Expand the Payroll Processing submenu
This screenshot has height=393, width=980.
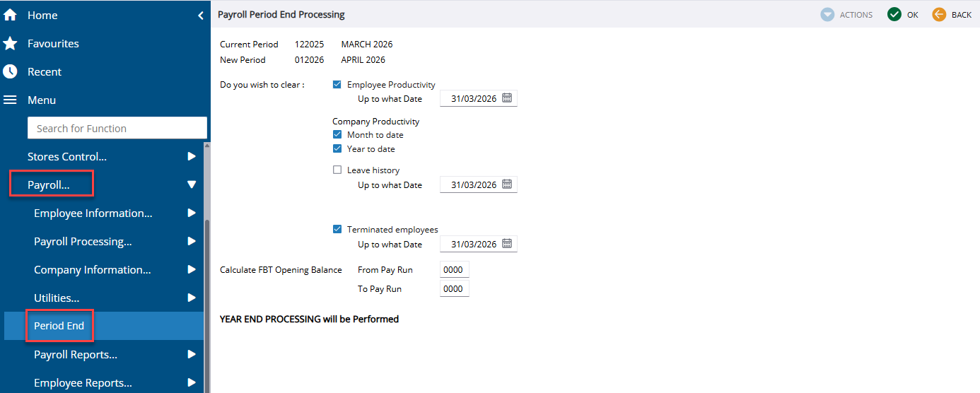tap(191, 242)
